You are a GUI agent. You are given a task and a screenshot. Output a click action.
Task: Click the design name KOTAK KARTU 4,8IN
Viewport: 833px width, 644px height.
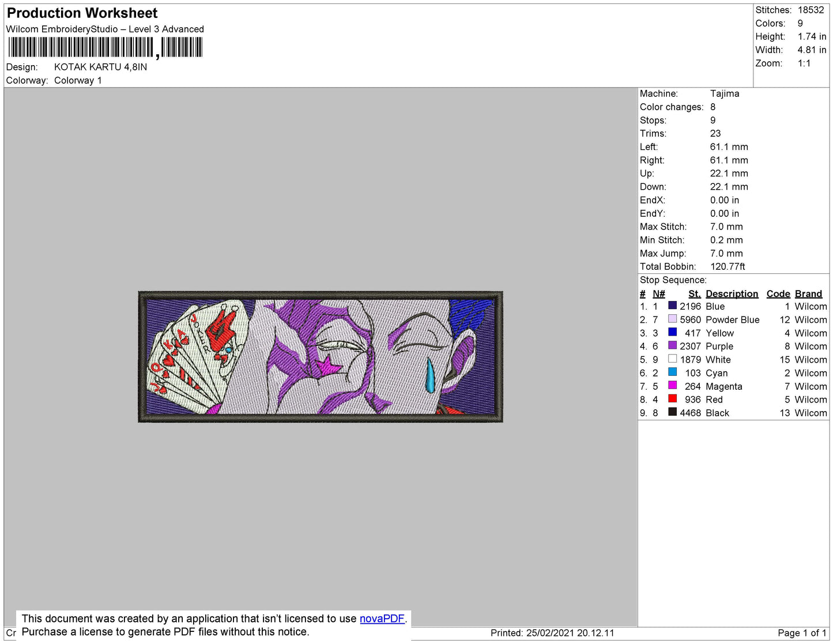[x=100, y=67]
